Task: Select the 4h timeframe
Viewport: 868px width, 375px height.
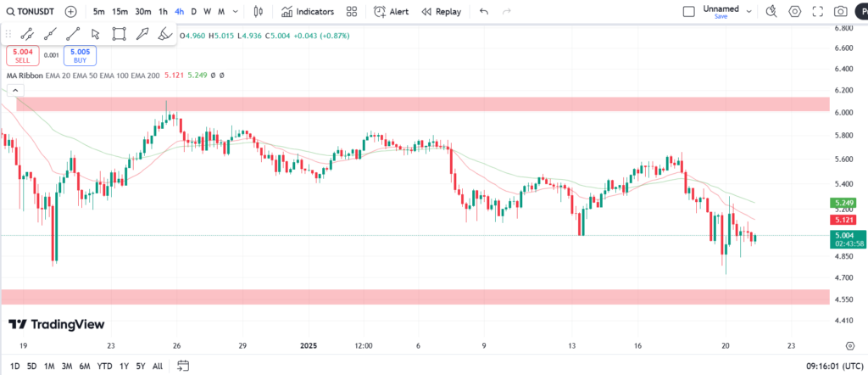Action: [x=179, y=12]
